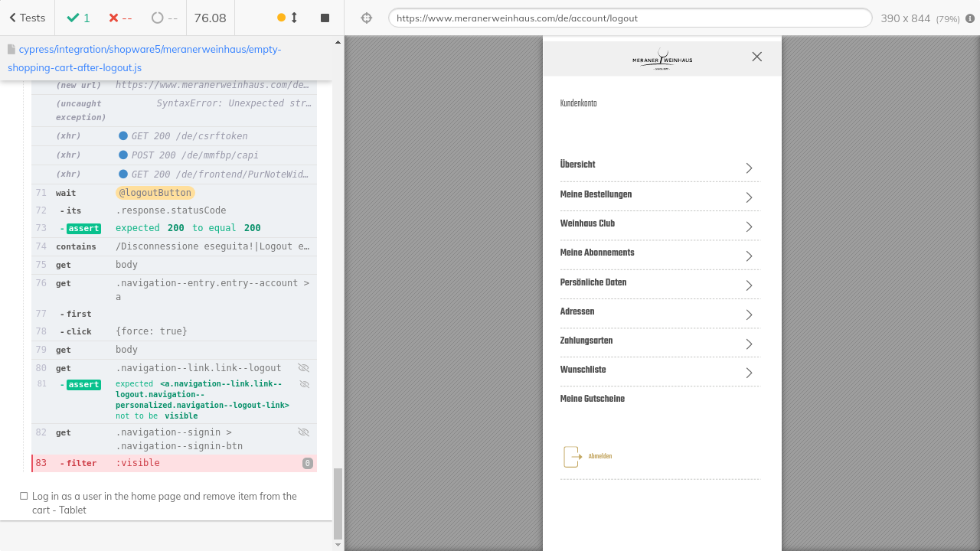Open the selector playground crosshair icon
The height and width of the screenshot is (551, 980).
tap(367, 18)
